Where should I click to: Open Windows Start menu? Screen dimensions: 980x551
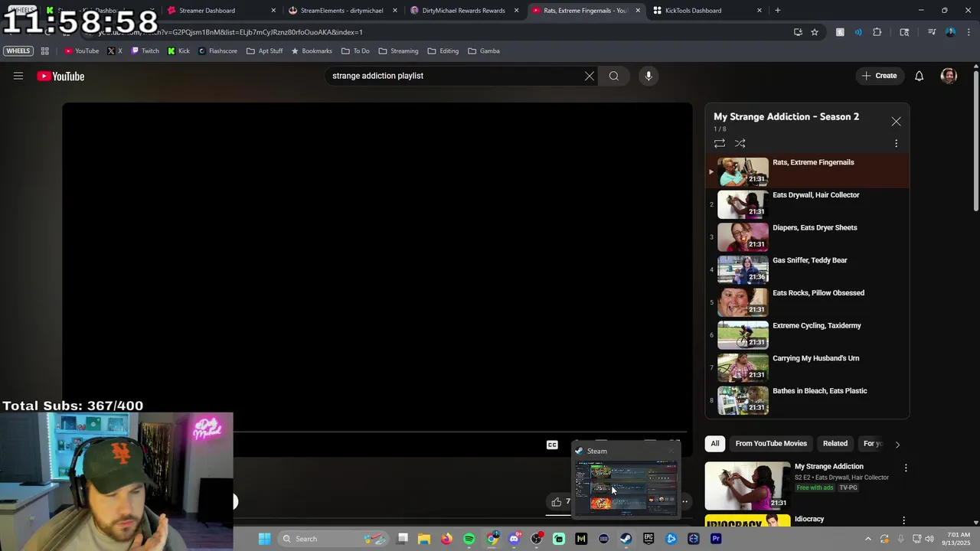(x=264, y=539)
